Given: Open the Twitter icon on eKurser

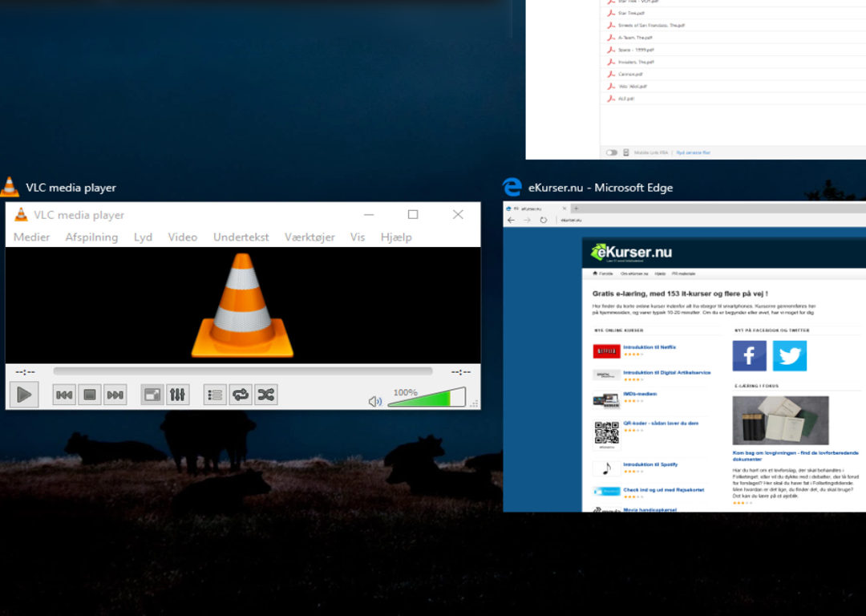Looking at the screenshot, I should point(790,356).
